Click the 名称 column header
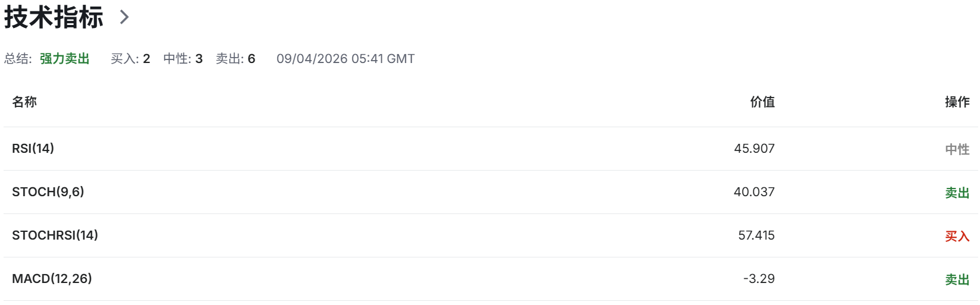Image resolution: width=980 pixels, height=305 pixels. click(24, 102)
